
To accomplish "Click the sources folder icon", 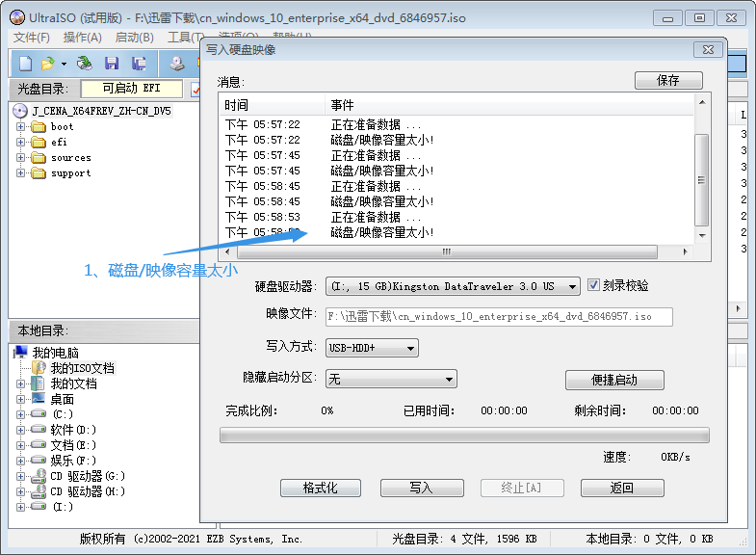I will point(39,158).
